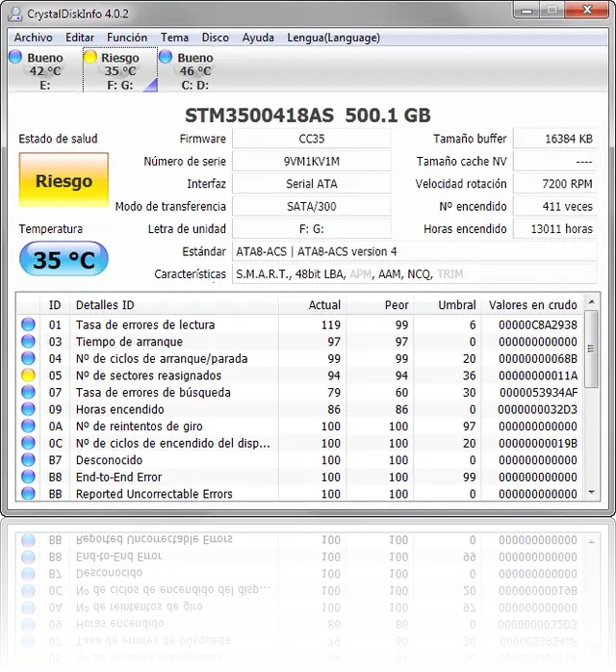Select the Horas encendido attribute row
The width and height of the screenshot is (616, 672).
(299, 409)
